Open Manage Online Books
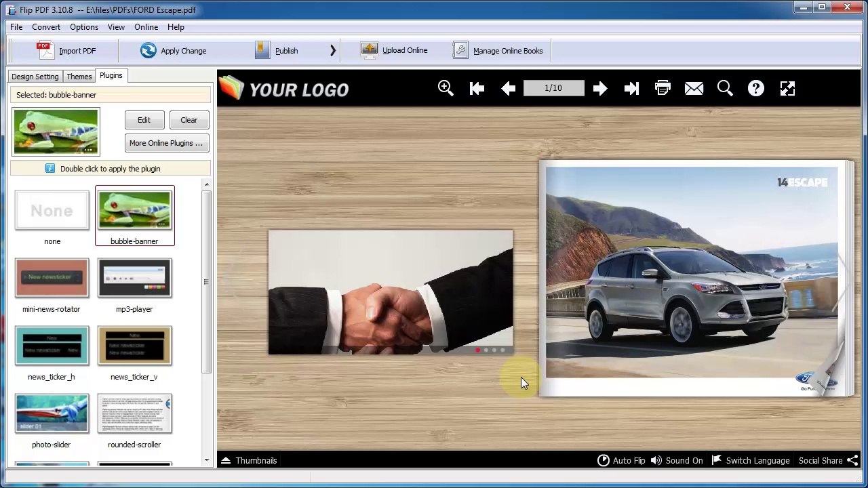Screen dimensions: 868x488 (x=498, y=51)
